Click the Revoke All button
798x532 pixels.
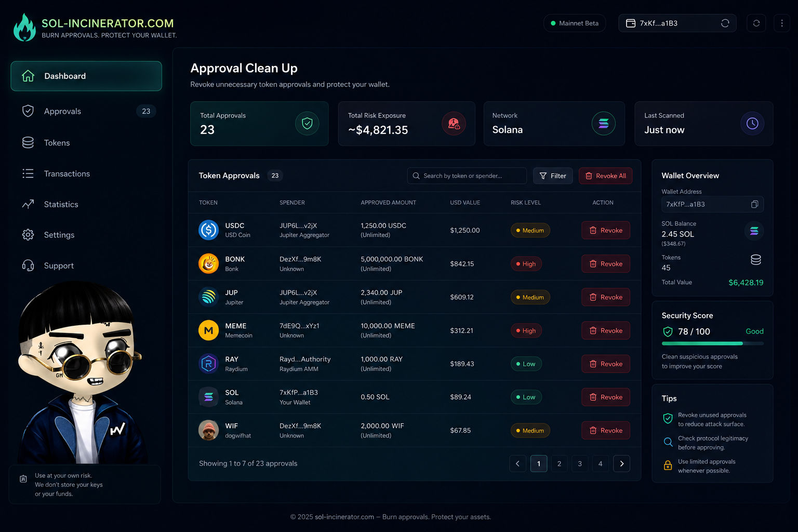[x=606, y=176]
